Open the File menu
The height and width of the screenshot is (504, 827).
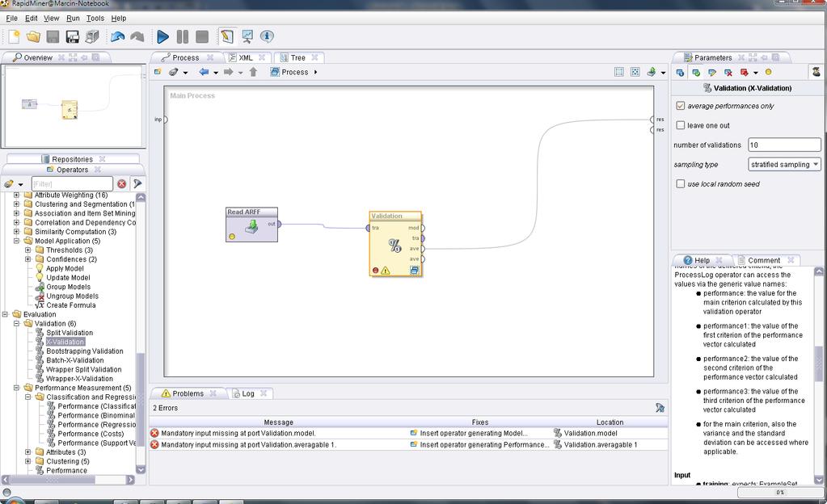click(x=11, y=18)
